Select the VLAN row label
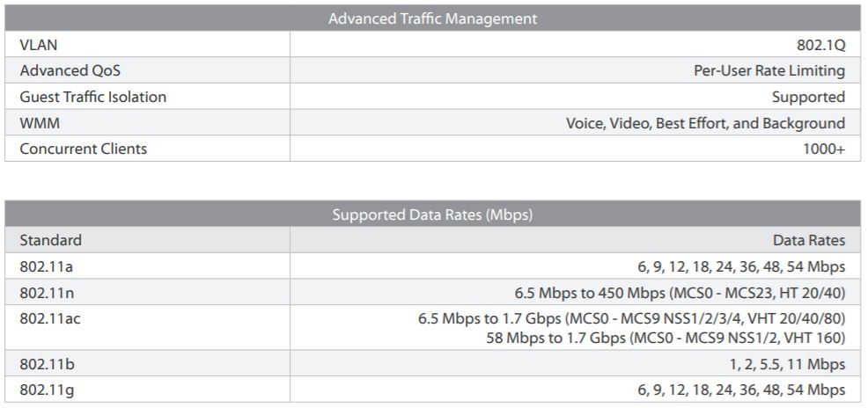Image resolution: width=868 pixels, height=408 pixels. pyautogui.click(x=39, y=45)
